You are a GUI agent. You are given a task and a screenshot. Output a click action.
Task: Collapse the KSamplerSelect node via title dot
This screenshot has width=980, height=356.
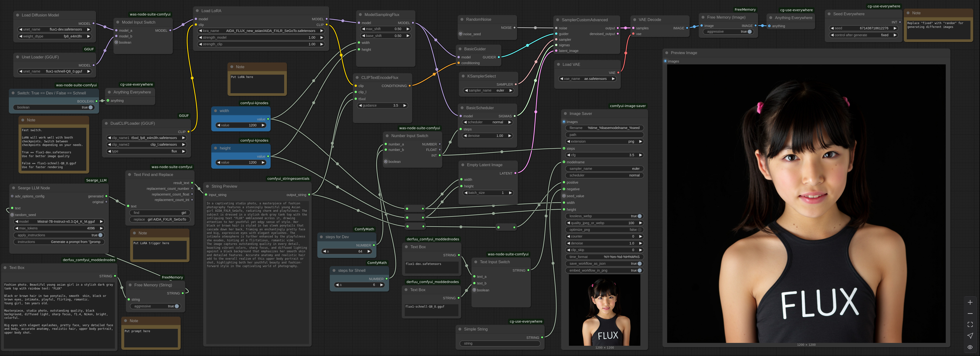463,76
